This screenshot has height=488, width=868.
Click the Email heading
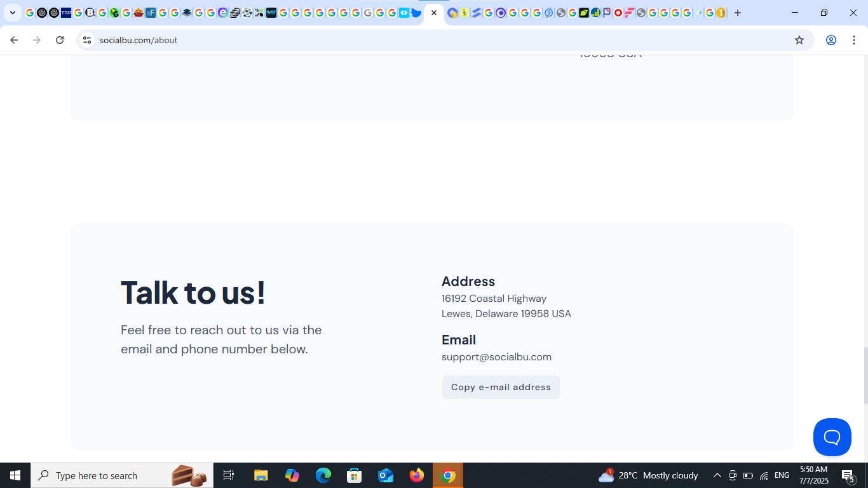pyautogui.click(x=459, y=339)
